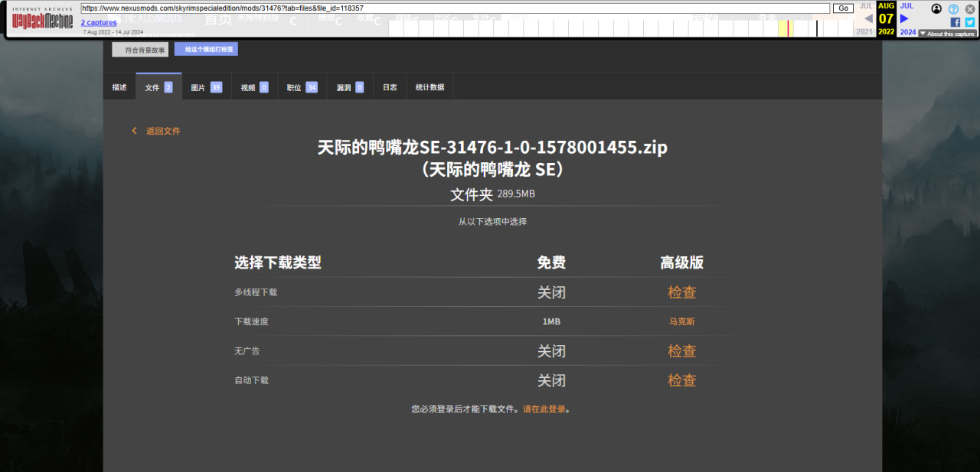
Task: Switch to the 日志 tab
Action: [x=390, y=87]
